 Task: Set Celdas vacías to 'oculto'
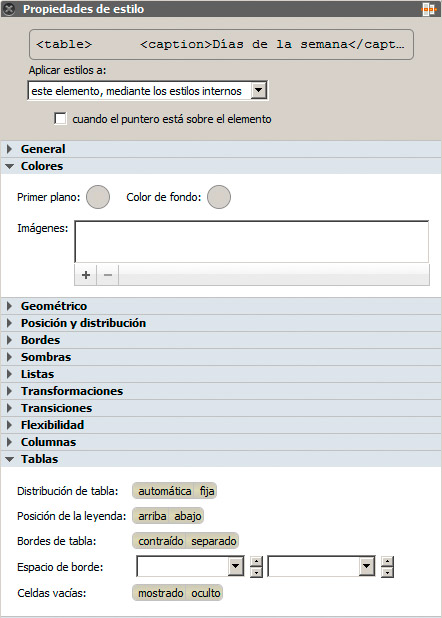point(205,593)
